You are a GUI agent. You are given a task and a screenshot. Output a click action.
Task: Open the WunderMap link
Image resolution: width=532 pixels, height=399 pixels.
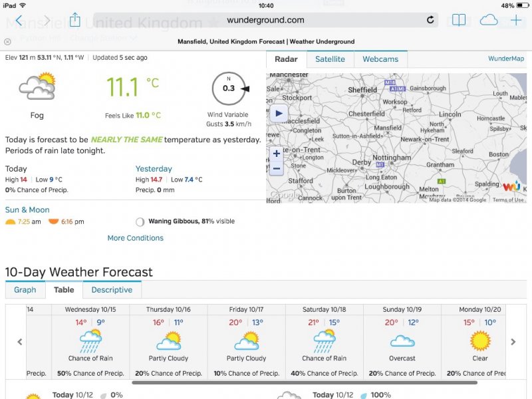(507, 59)
